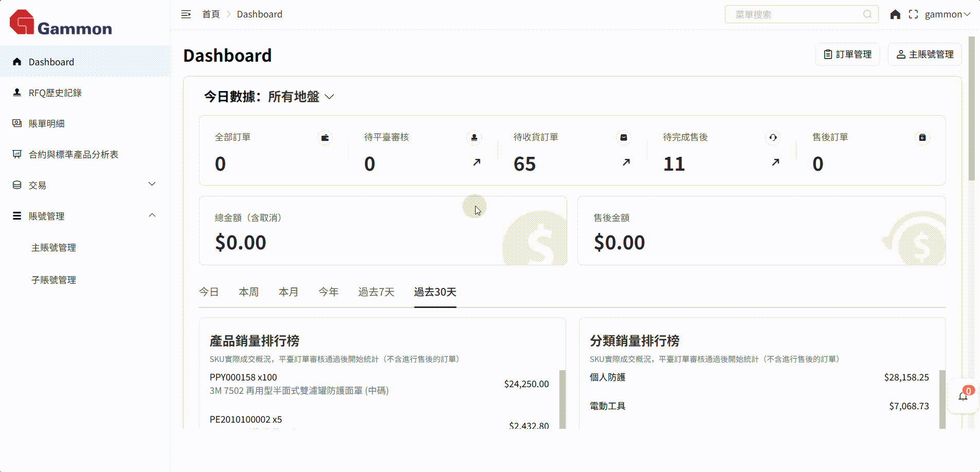
Task: Open the gammon user dropdown
Action: point(947,14)
